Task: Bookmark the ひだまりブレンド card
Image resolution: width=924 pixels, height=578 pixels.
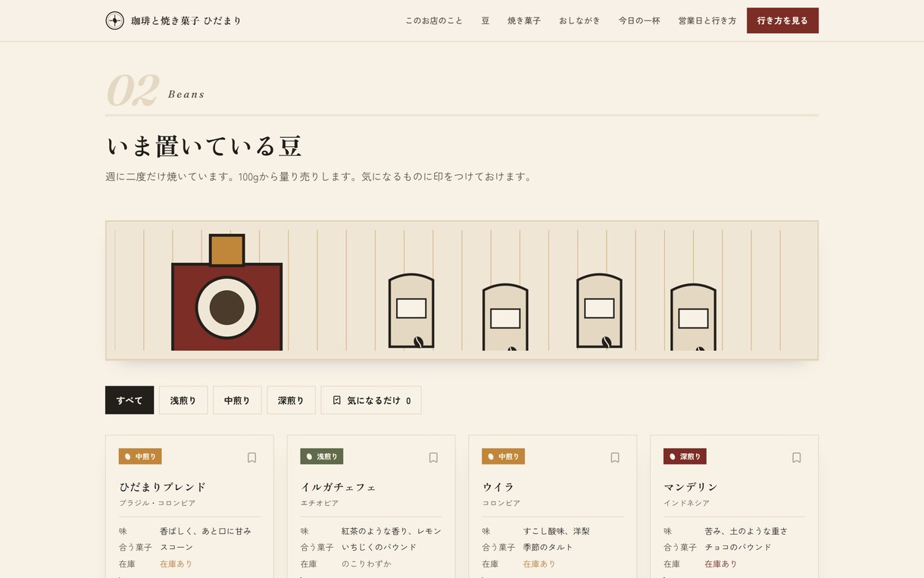Action: (252, 458)
